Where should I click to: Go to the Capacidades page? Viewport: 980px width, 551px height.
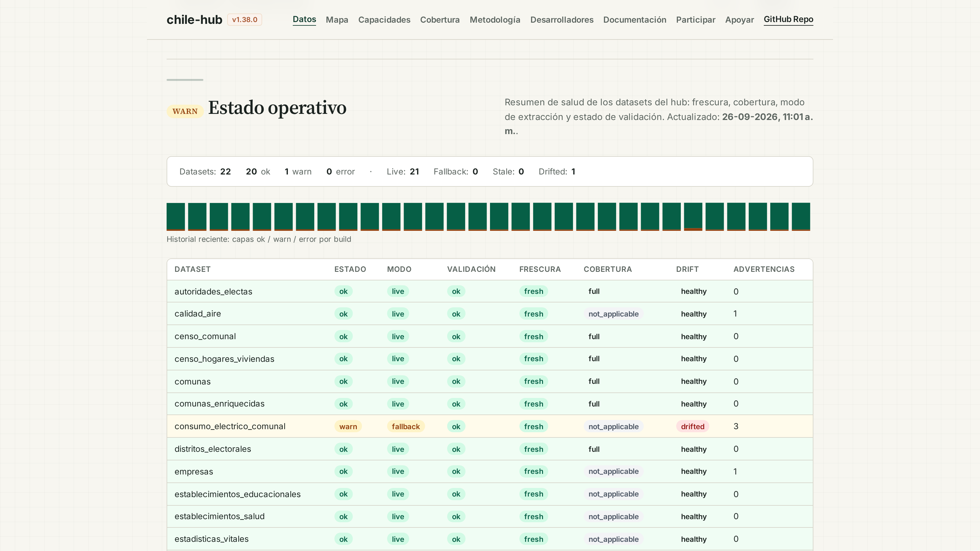pos(384,20)
